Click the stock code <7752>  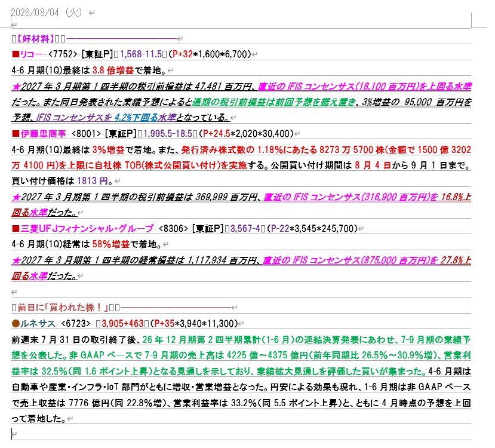pyautogui.click(x=63, y=54)
